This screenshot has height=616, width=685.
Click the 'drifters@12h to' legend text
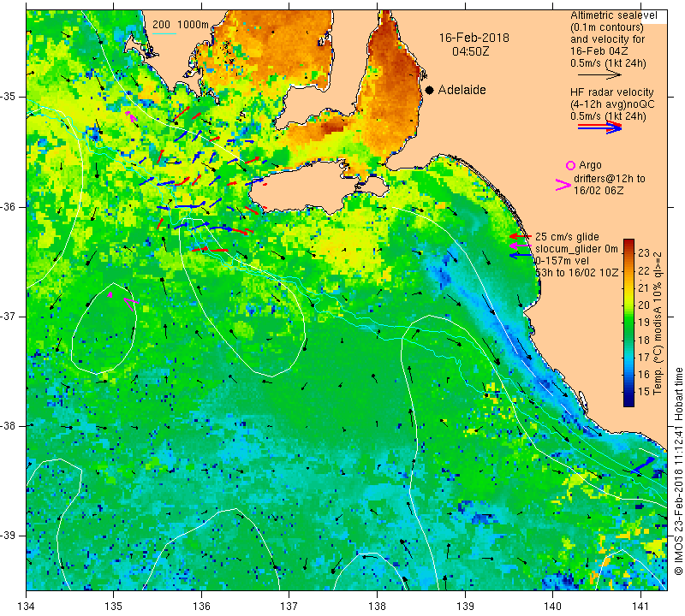610,179
